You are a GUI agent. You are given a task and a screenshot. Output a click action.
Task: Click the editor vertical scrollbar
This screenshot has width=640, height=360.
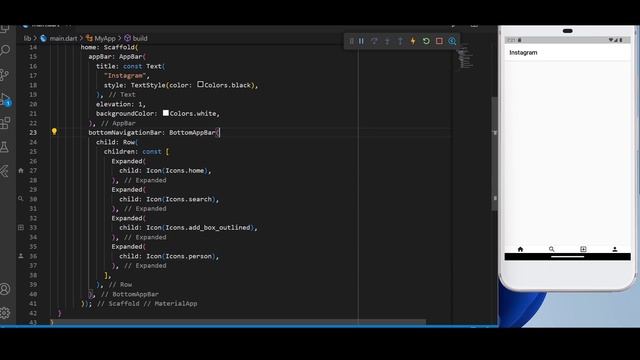[495, 153]
